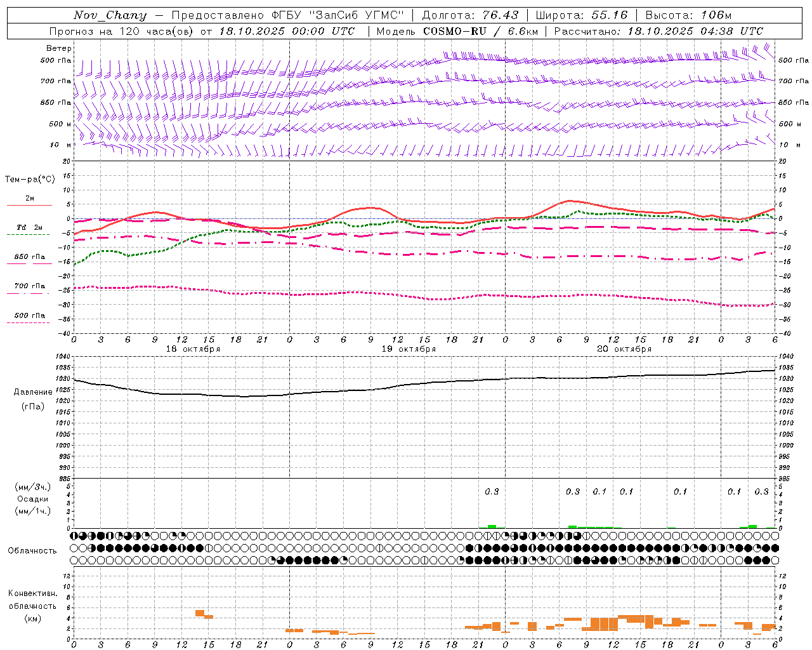The width and height of the screenshot is (812, 650).
Task: Click the first 0.3 precipitation value on October 19
Action: (492, 491)
